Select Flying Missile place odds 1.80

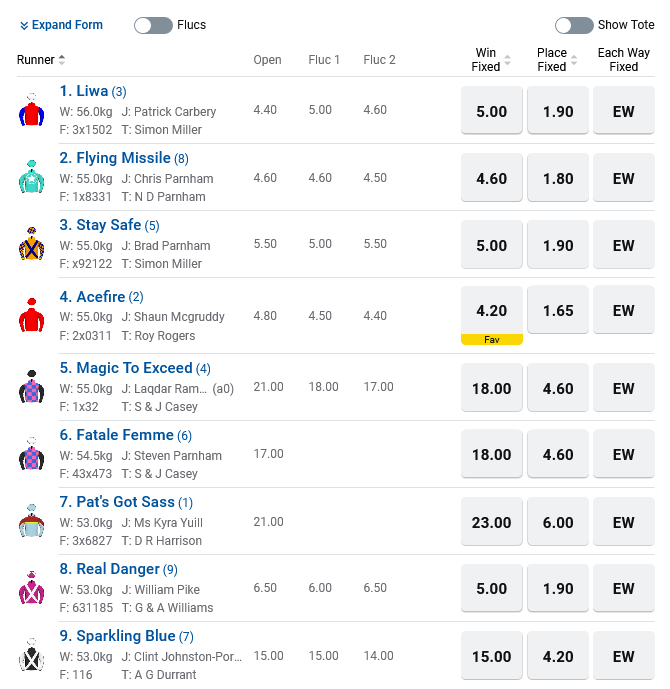click(558, 179)
